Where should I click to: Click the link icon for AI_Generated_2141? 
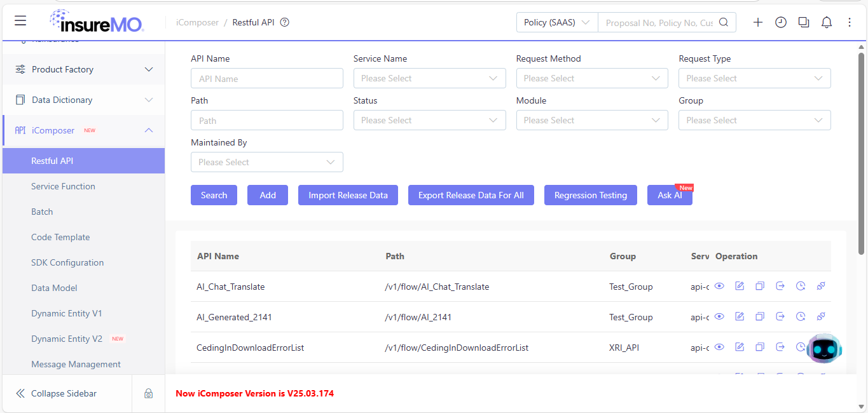(821, 316)
